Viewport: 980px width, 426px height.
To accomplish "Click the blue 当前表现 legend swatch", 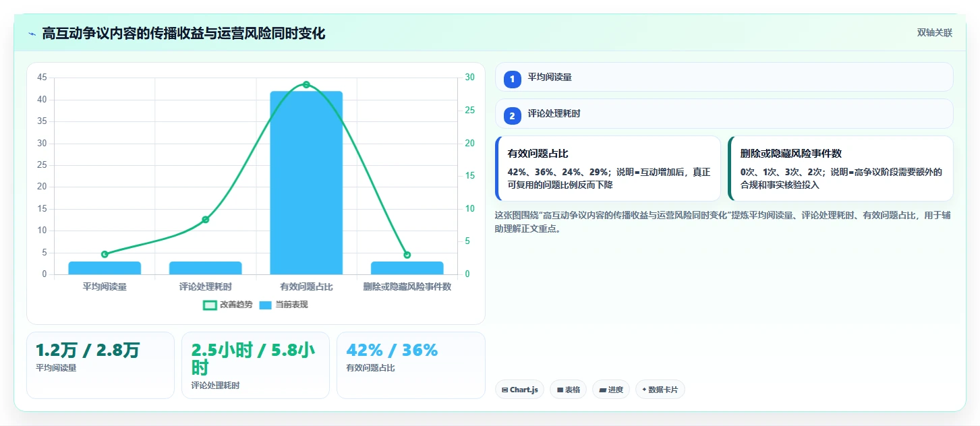I will (266, 305).
